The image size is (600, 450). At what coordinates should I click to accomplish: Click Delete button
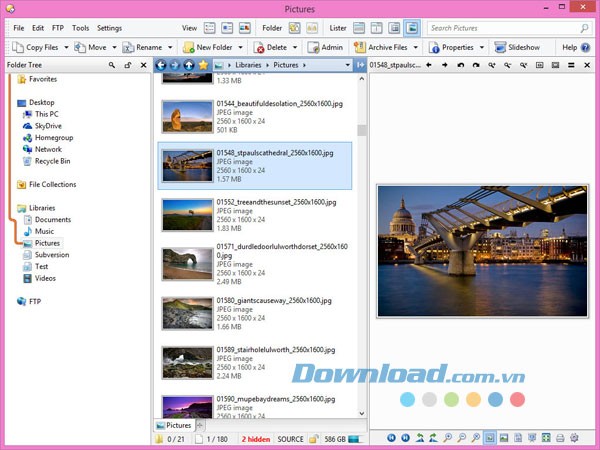pyautogui.click(x=270, y=47)
